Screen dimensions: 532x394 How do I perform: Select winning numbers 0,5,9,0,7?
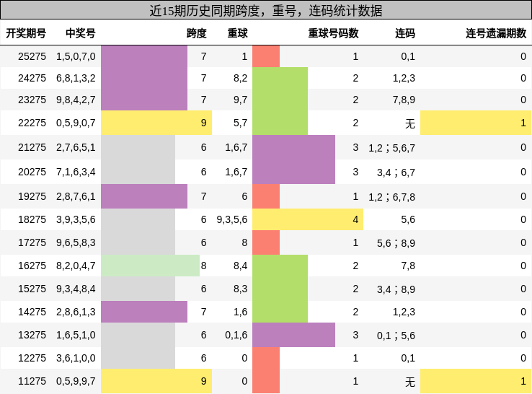76,123
